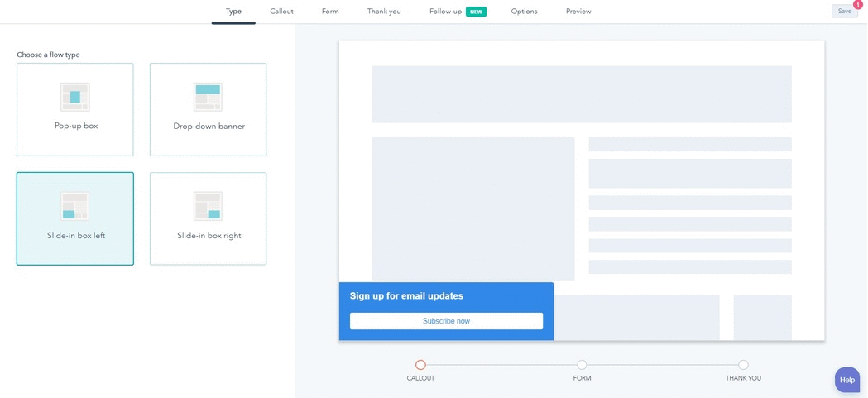868x398 pixels.
Task: Select the Pop-up box layout icon
Action: (74, 97)
